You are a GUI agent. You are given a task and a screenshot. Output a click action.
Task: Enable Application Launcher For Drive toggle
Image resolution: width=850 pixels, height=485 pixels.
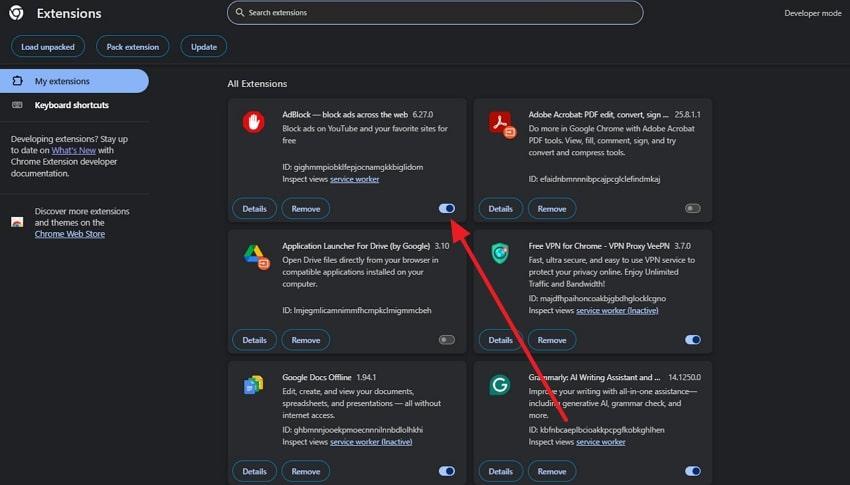(x=447, y=340)
